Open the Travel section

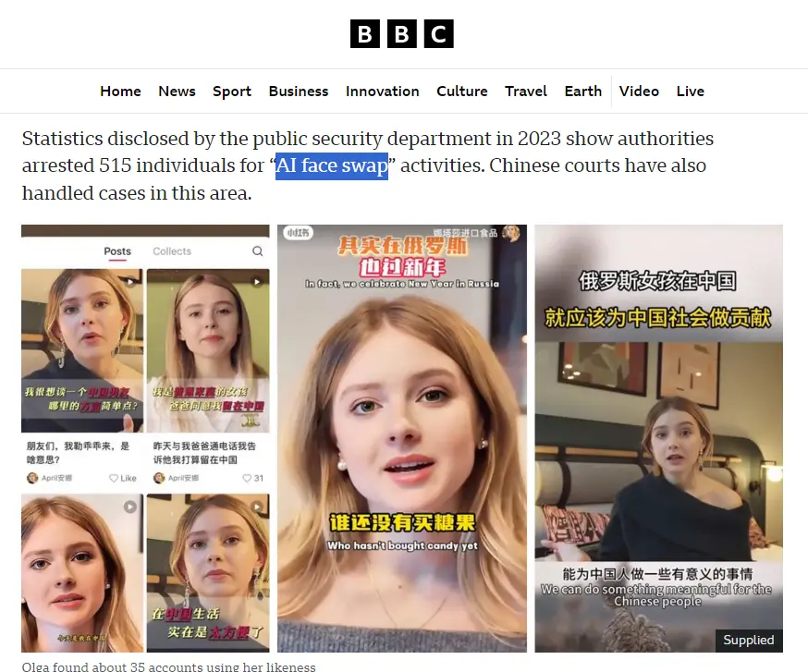coord(526,92)
